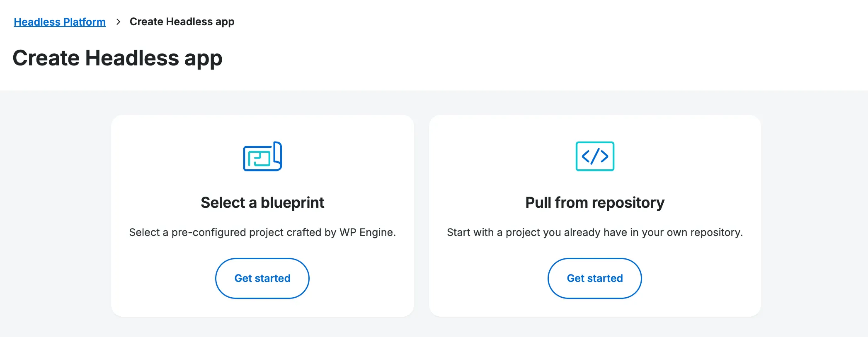
Task: Select the "Create Headless app" breadcrumb item
Action: 182,22
